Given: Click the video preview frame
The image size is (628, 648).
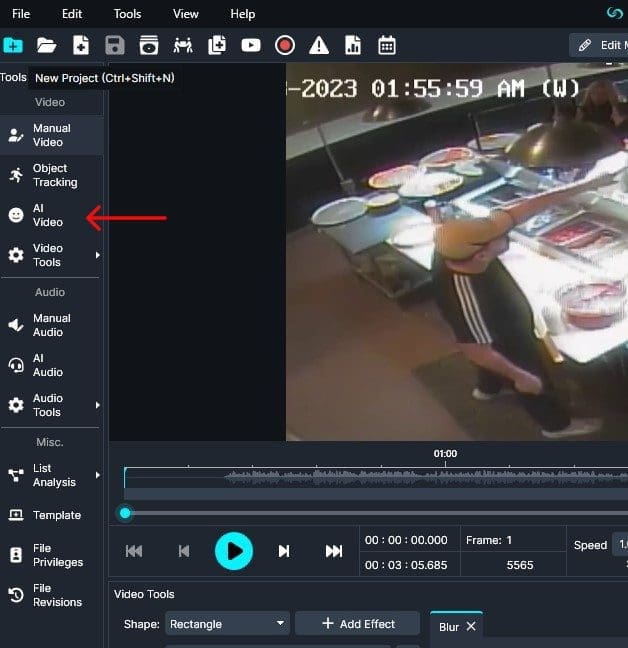Looking at the screenshot, I should coord(457,252).
